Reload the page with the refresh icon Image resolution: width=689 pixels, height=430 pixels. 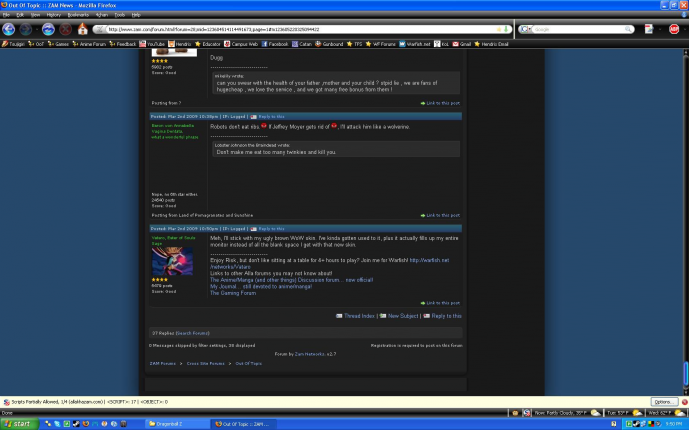[x=48, y=29]
